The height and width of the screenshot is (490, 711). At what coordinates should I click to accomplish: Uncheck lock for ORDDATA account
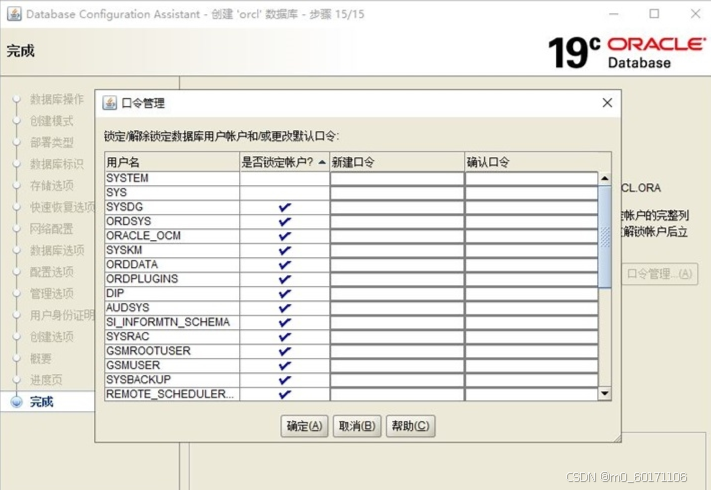click(284, 265)
